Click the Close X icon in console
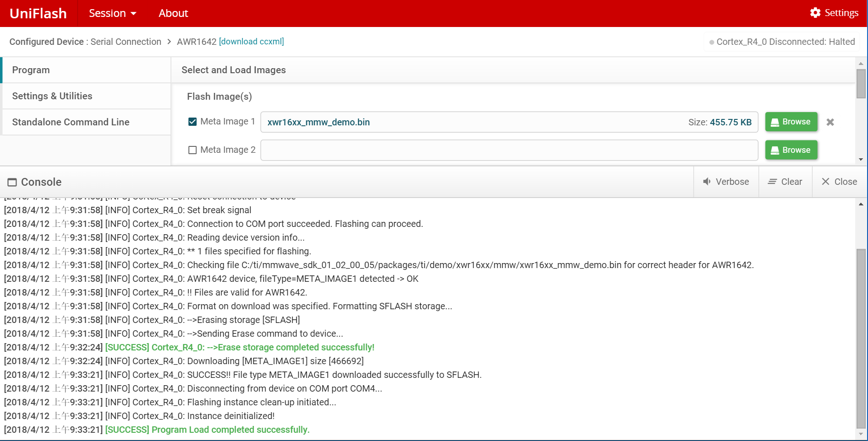Screen dimensions: 868x441 coord(825,182)
